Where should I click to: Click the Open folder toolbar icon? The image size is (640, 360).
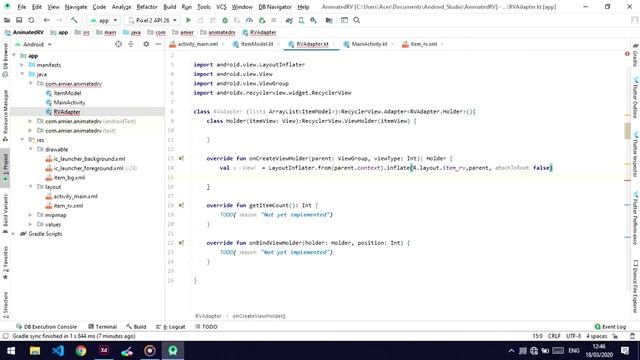point(7,20)
